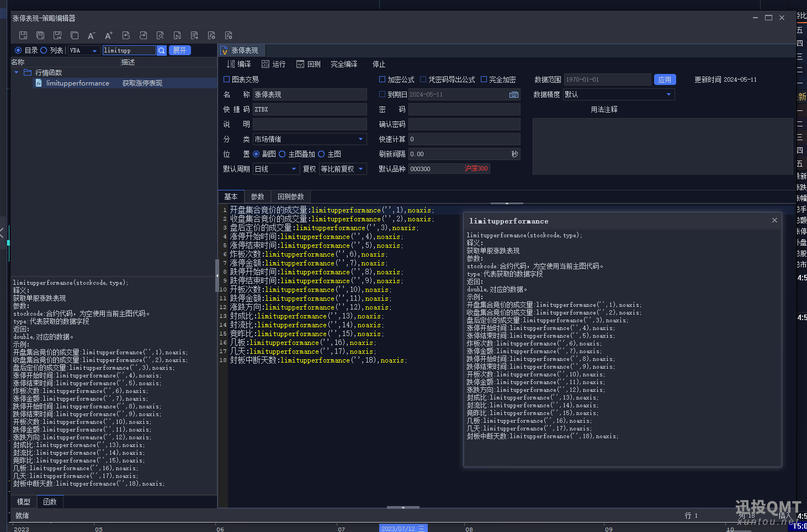Click inside the 说明 description field
The image size is (807, 532).
(310, 124)
